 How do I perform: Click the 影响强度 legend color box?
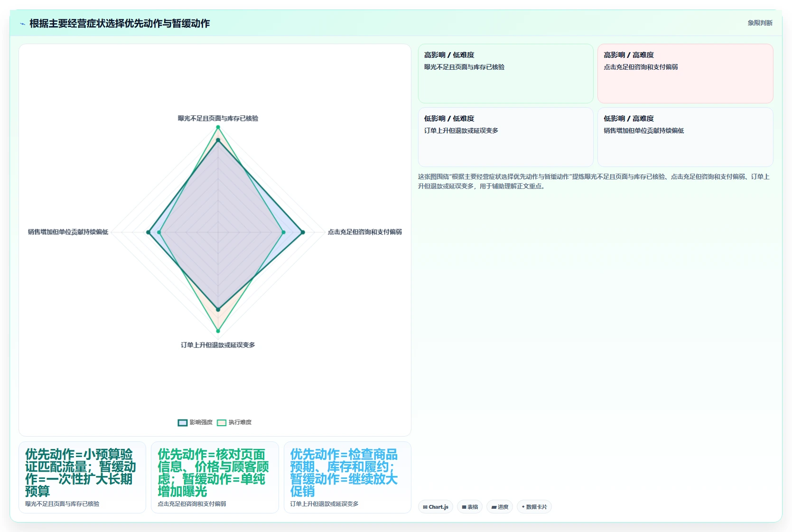[x=183, y=422]
